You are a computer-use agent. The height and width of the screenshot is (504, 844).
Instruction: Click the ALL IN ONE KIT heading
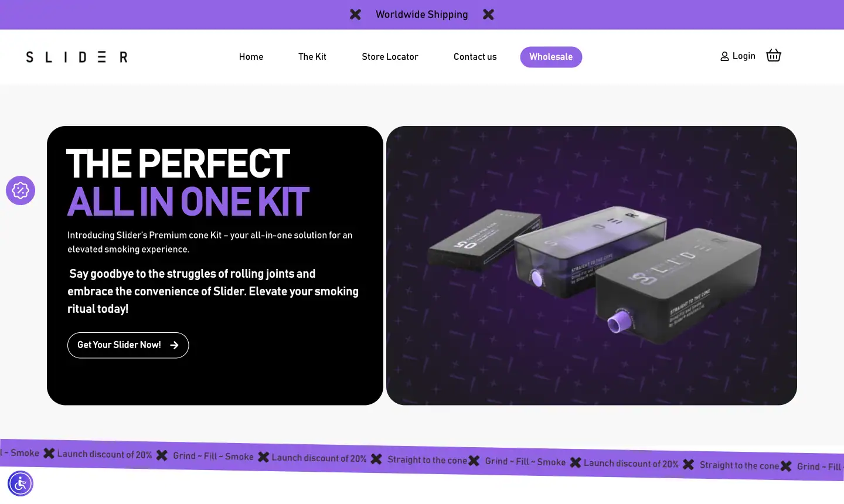[188, 202]
